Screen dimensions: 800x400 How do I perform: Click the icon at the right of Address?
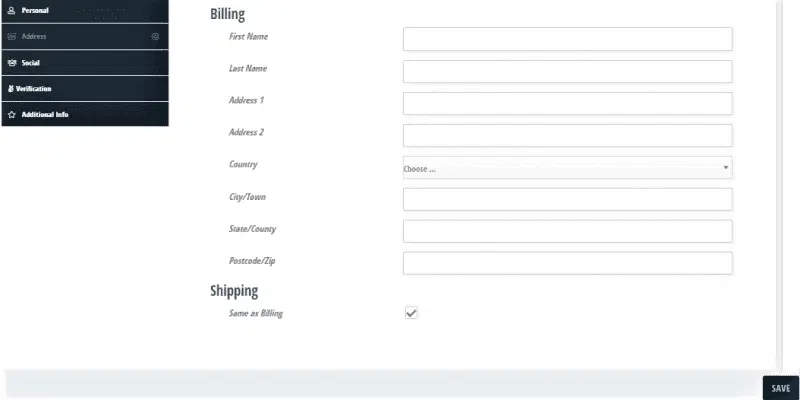click(156, 37)
